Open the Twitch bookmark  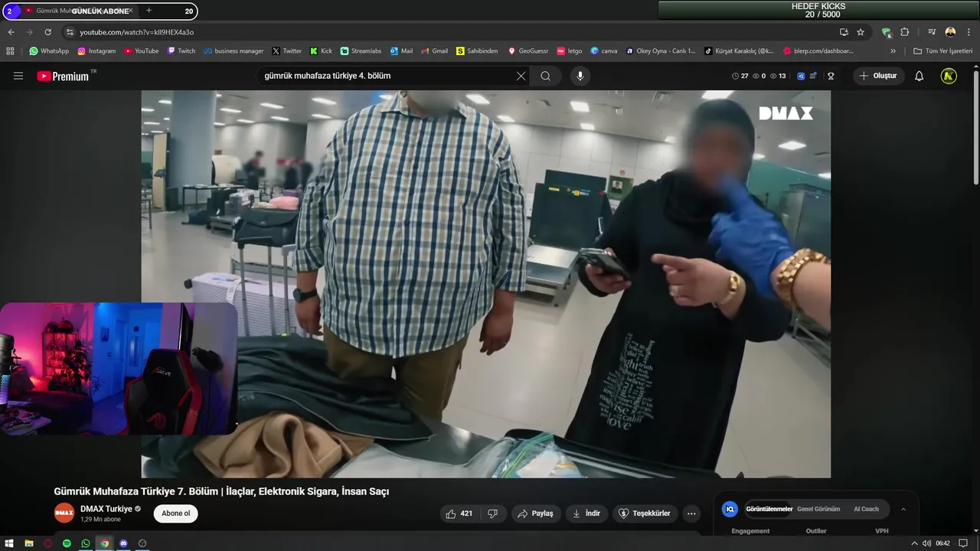181,51
